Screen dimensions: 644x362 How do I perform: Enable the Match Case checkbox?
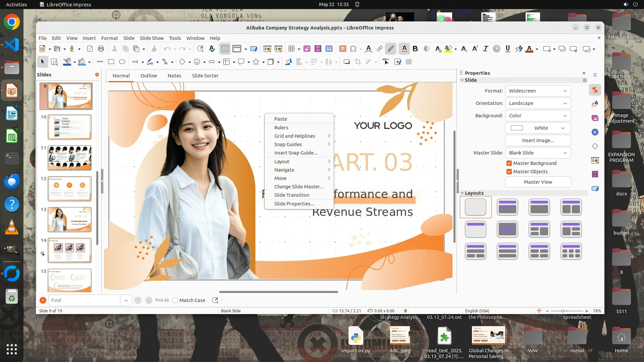[175, 300]
